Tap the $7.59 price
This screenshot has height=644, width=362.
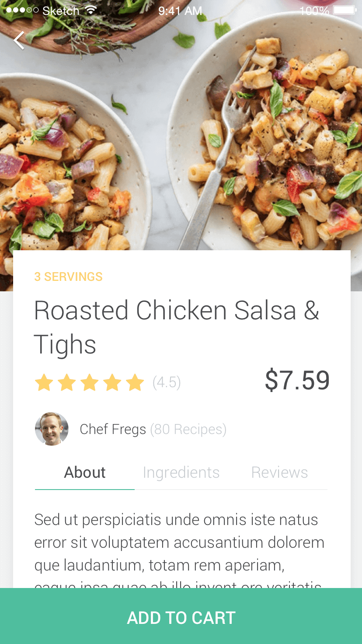pyautogui.click(x=297, y=380)
